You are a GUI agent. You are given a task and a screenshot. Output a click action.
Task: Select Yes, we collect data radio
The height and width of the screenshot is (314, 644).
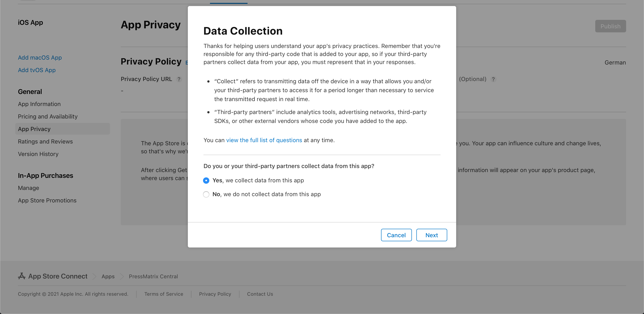coord(206,181)
